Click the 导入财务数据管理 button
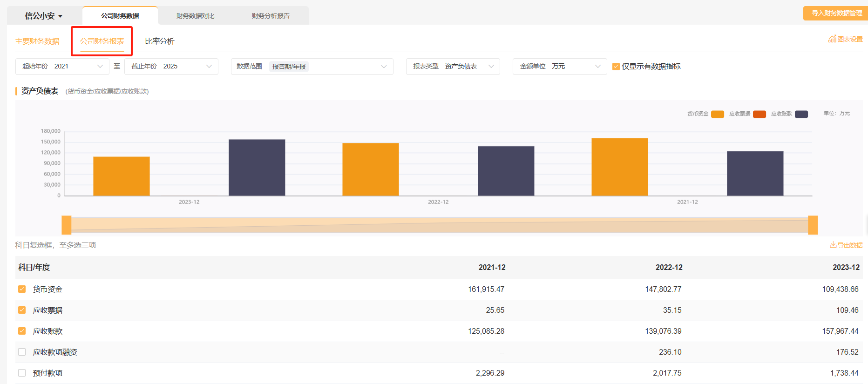Image resolution: width=868 pixels, height=384 pixels. (x=836, y=13)
